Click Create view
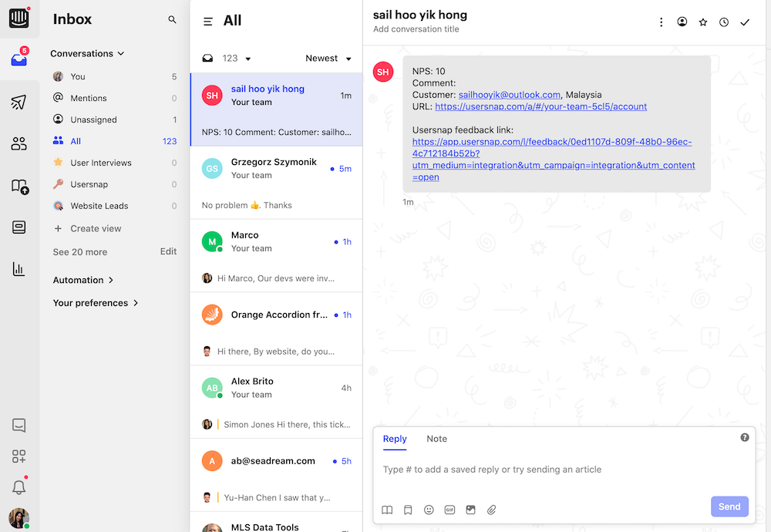Viewport: 771px width, 532px height. tap(88, 229)
